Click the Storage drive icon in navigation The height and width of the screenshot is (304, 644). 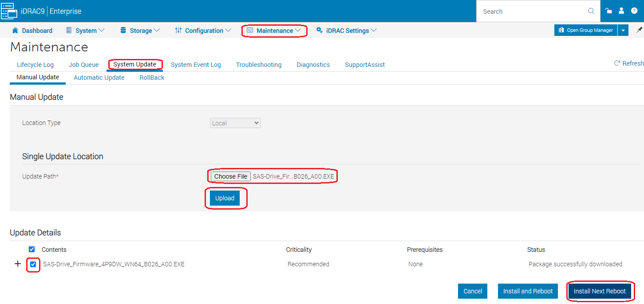(x=123, y=30)
